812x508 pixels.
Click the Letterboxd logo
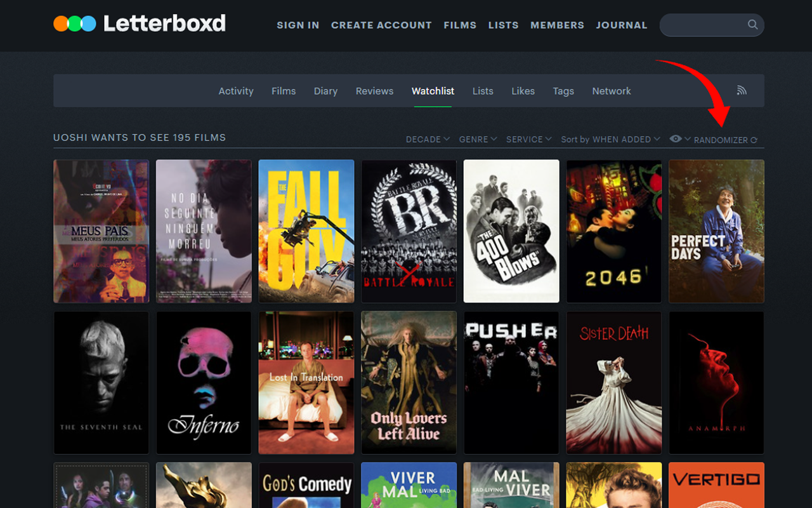coord(139,24)
